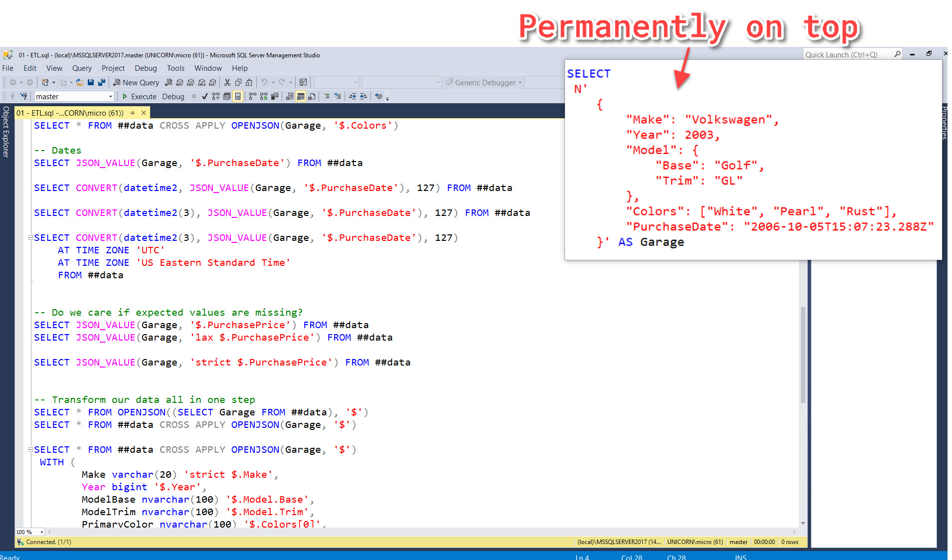This screenshot has height=560, width=952.
Task: Open the File menu
Action: pyautogui.click(x=8, y=68)
